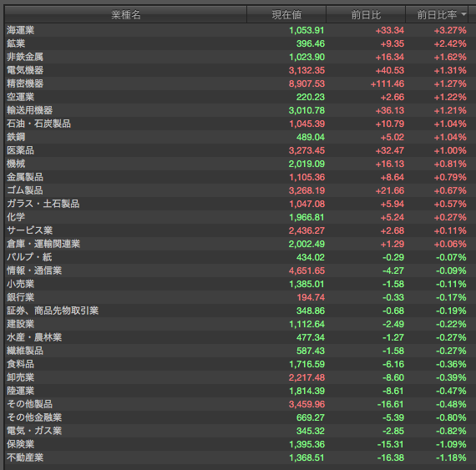Viewport: 476px width, 470px height.
Task: Select the 銀行業 sector name
Action: point(21,297)
